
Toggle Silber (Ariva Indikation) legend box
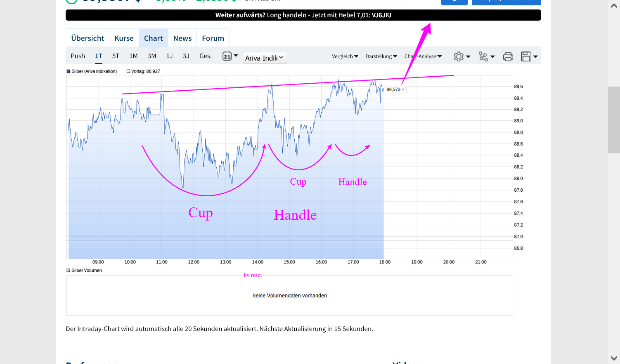pos(69,71)
